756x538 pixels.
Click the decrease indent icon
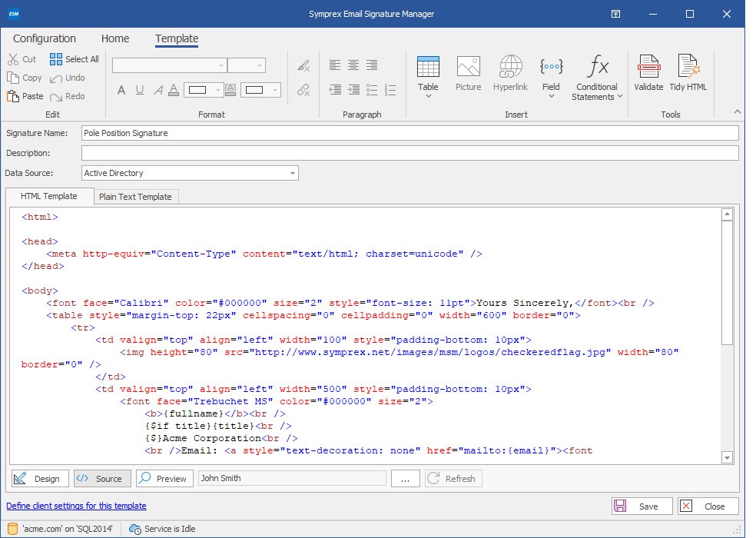335,90
